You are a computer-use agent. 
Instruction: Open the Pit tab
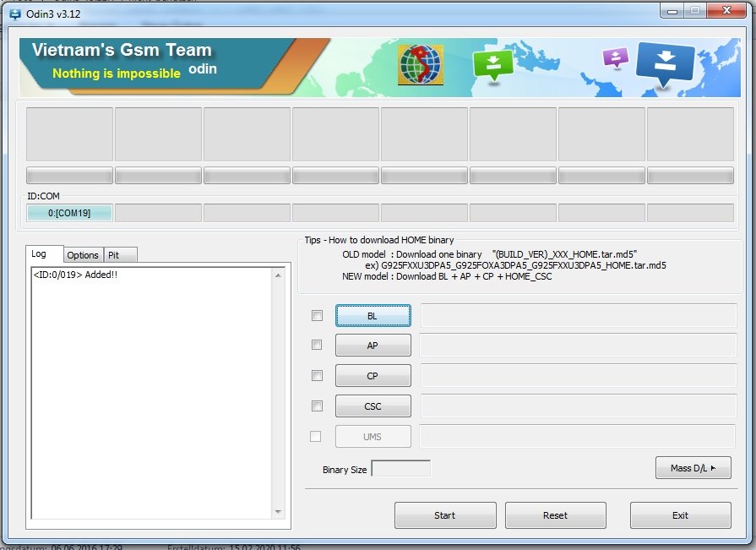(x=121, y=255)
